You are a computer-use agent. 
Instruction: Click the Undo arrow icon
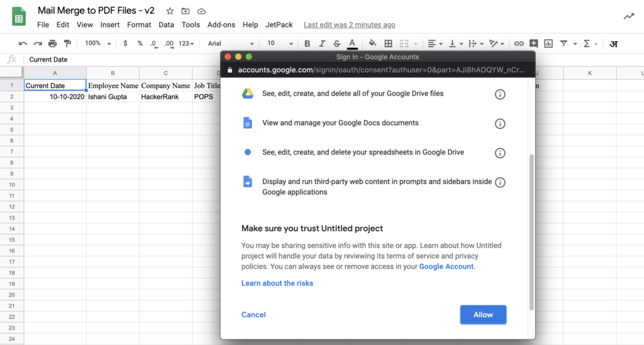point(23,43)
